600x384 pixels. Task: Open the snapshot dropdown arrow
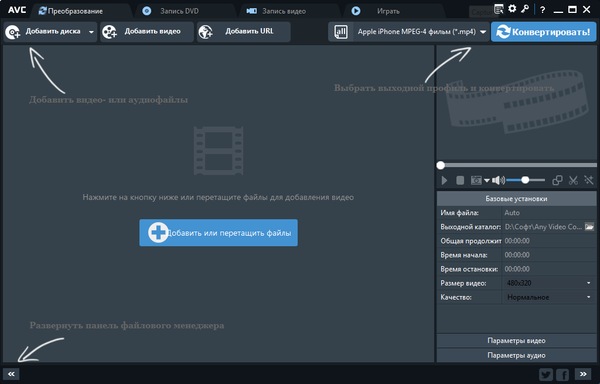point(487,180)
